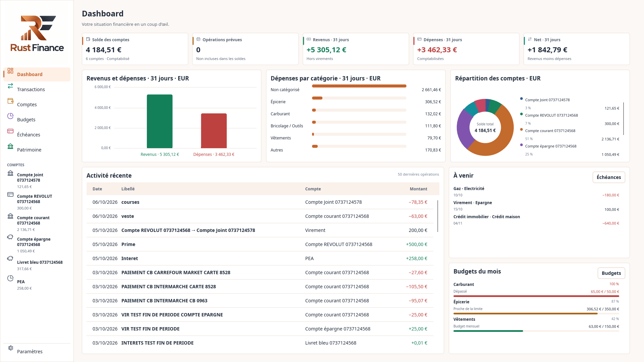Click the bank icon beside Compte Joint
644x362 pixels.
(10, 173)
